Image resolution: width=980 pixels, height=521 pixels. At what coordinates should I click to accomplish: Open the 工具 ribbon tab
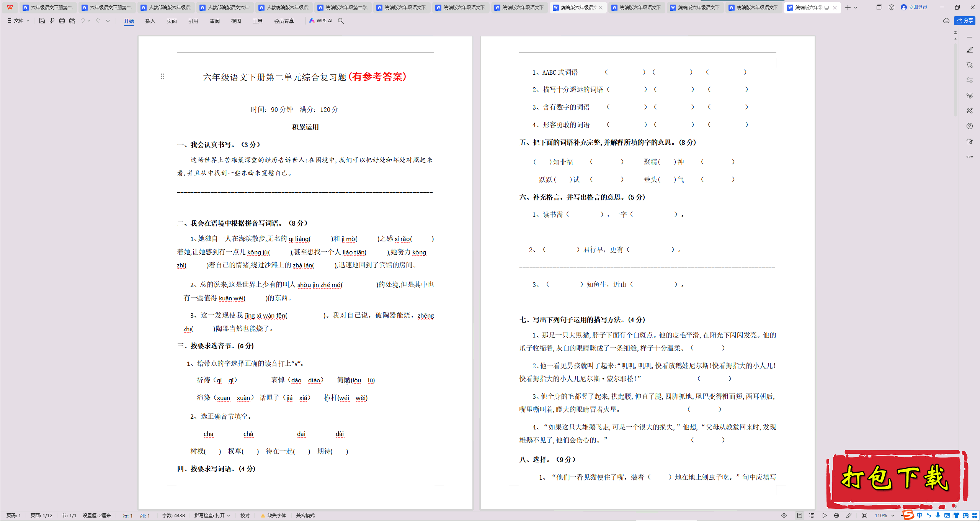pyautogui.click(x=258, y=21)
